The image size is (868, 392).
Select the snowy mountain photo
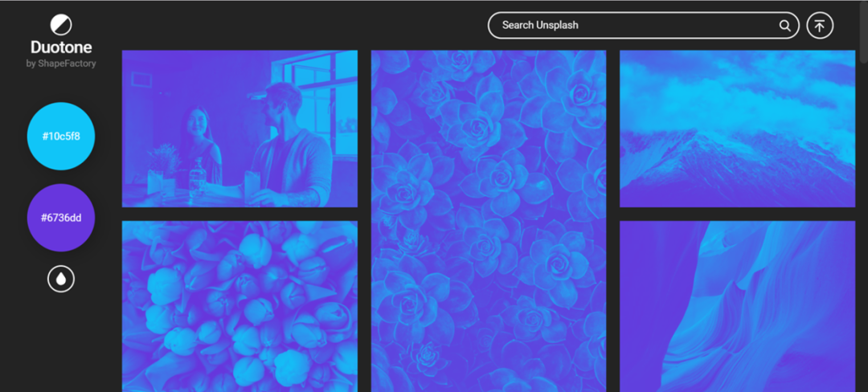pos(737,129)
